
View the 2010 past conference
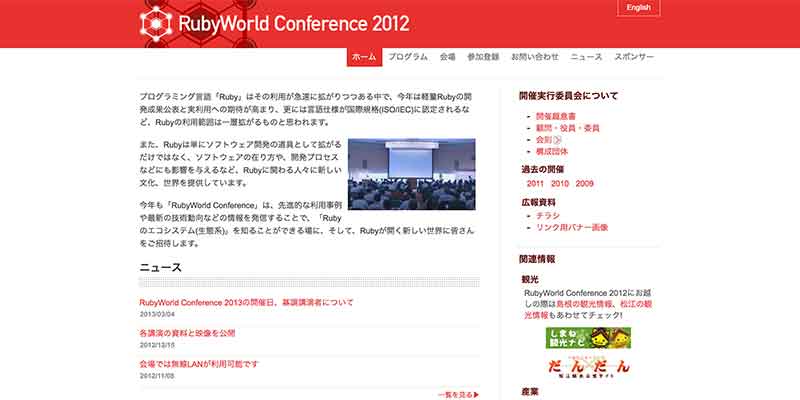[560, 184]
